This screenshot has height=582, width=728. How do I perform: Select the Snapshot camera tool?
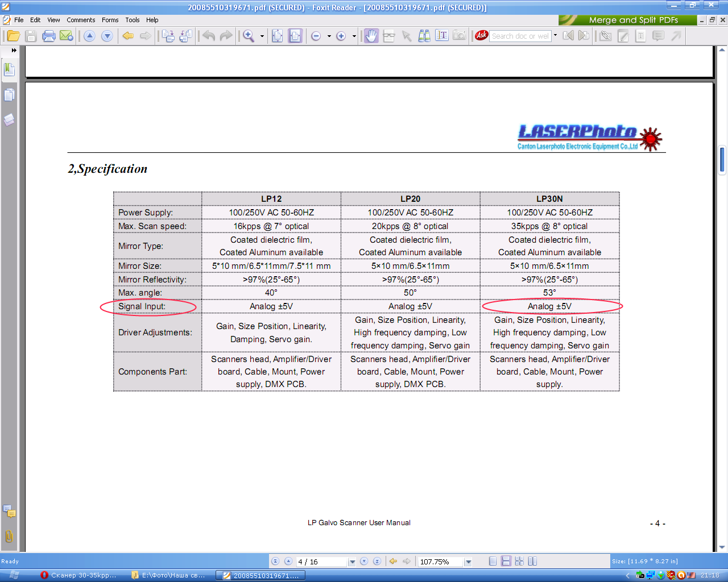[459, 36]
